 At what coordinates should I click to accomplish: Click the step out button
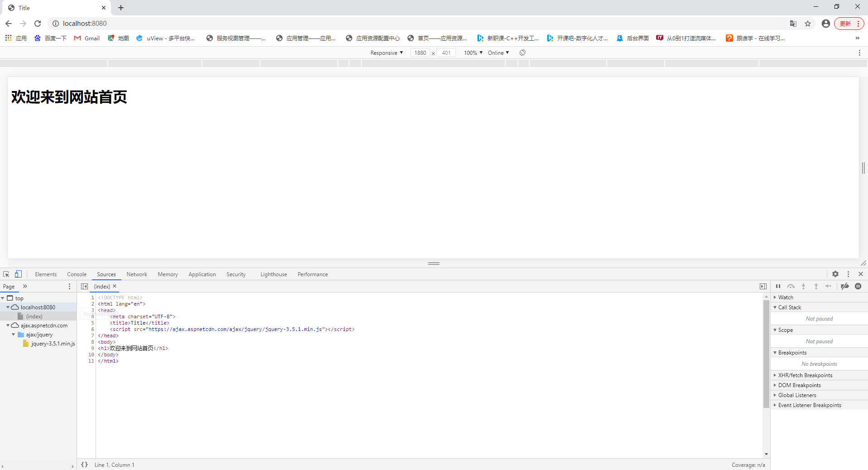click(x=816, y=286)
